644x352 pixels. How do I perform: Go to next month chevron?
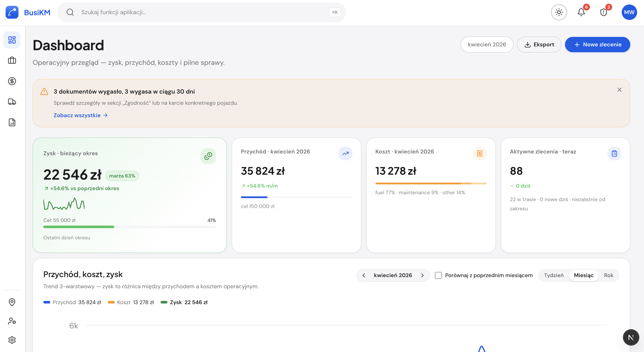422,275
